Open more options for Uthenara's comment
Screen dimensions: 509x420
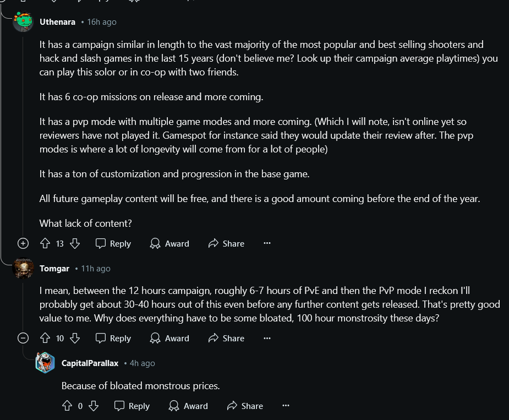pyautogui.click(x=267, y=243)
